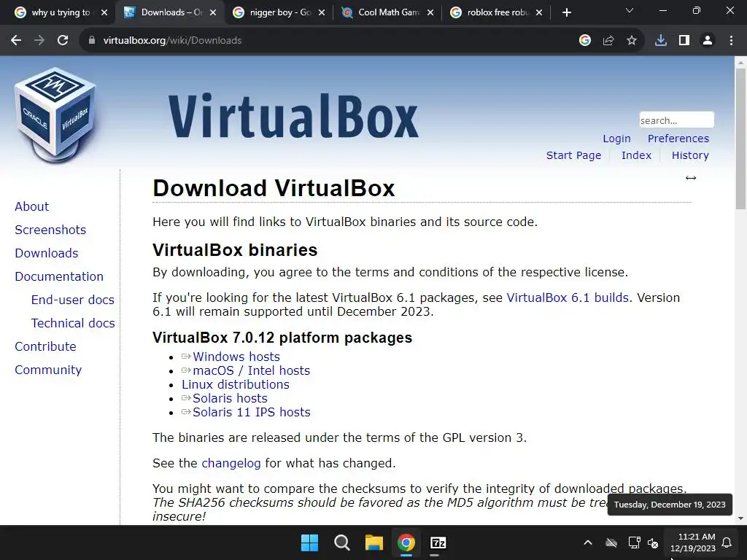Click the page vertical scrollbar thumb

point(740,139)
